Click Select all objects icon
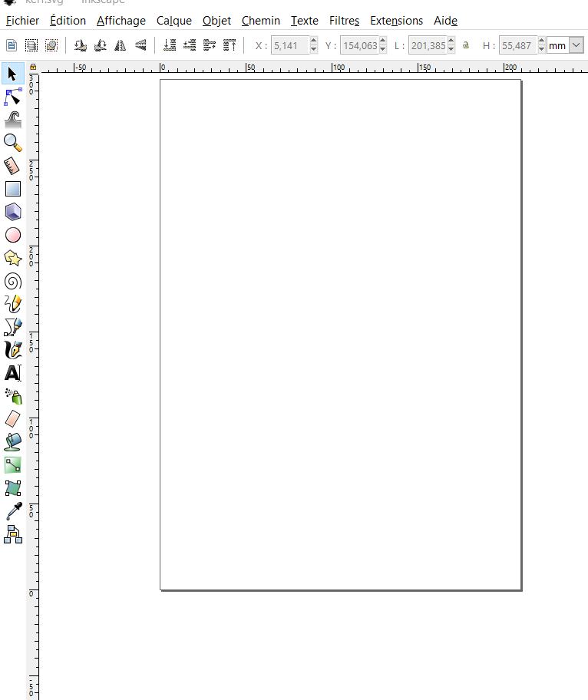This screenshot has height=700, width=588. pos(12,45)
